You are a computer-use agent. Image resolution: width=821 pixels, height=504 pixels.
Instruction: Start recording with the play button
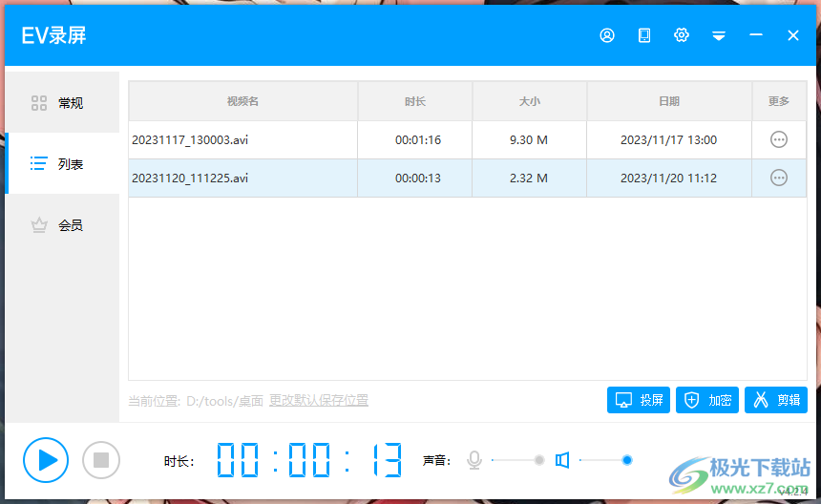coord(46,460)
